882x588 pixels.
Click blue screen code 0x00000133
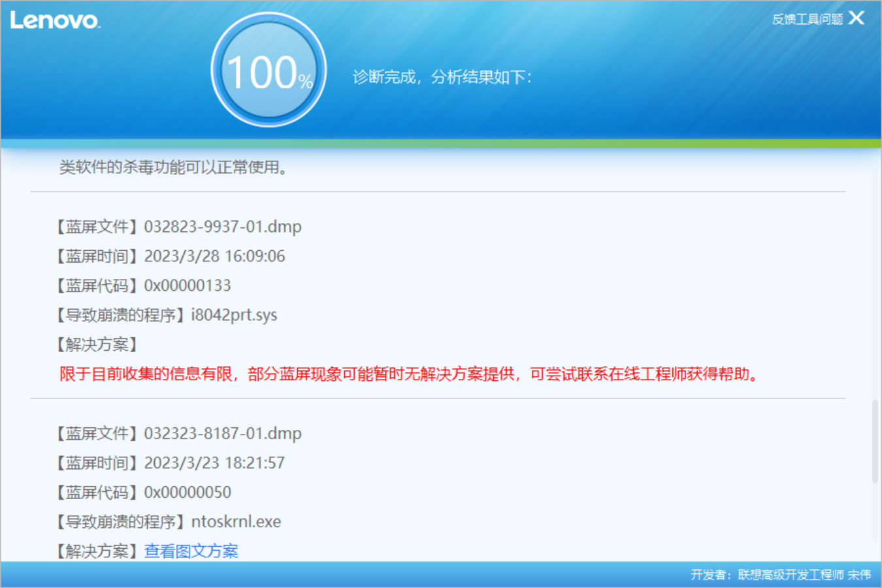pyautogui.click(x=188, y=286)
